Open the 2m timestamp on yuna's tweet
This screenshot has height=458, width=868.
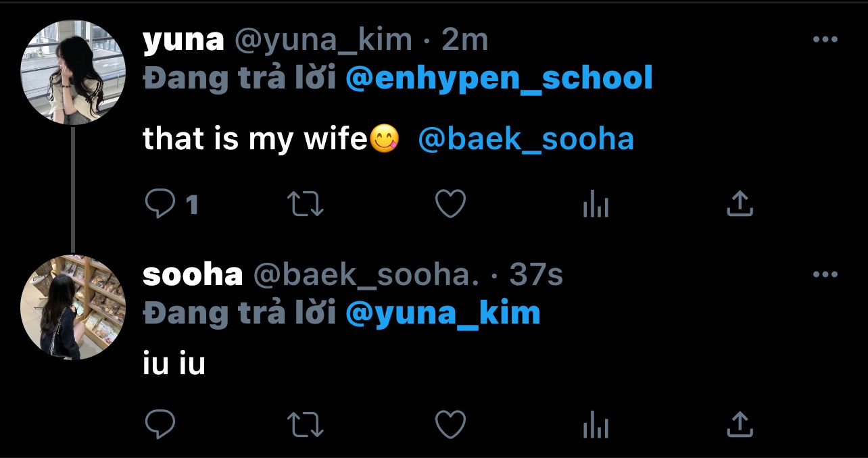(464, 41)
